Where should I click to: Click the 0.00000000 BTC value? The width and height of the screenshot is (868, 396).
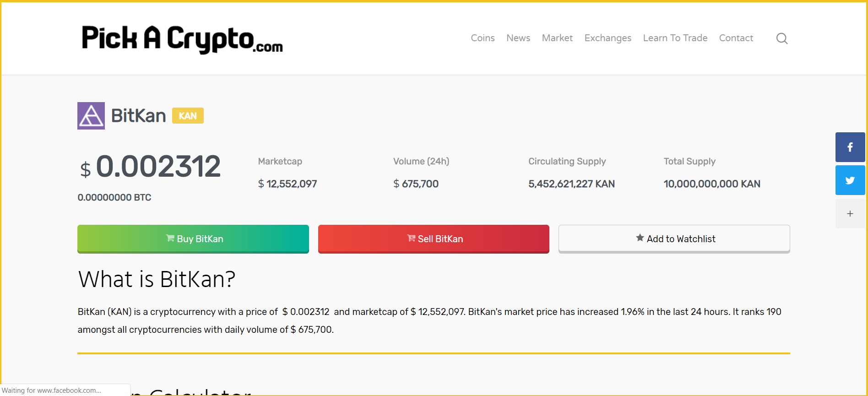pyautogui.click(x=114, y=197)
